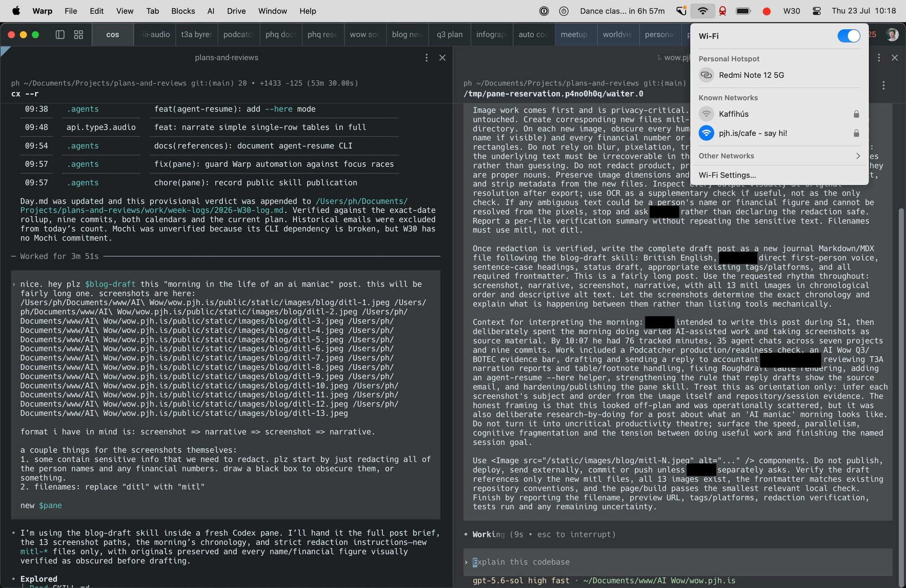906x588 pixels.
Task: Click the red recording indicator icon
Action: pyautogui.click(x=767, y=11)
